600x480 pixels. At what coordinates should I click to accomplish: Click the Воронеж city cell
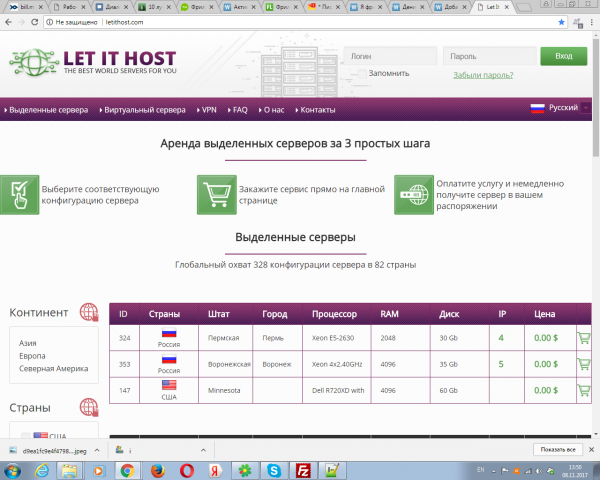pyautogui.click(x=277, y=364)
